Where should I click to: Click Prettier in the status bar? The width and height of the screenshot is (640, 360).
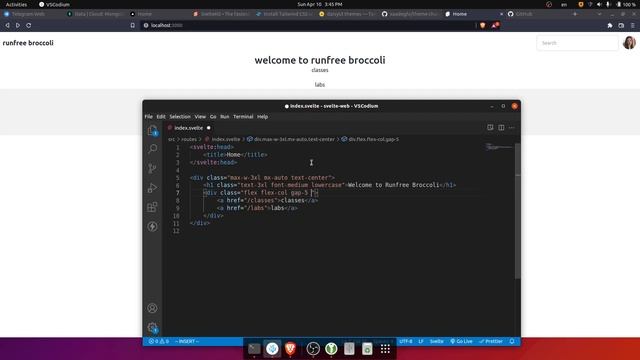pyautogui.click(x=491, y=341)
